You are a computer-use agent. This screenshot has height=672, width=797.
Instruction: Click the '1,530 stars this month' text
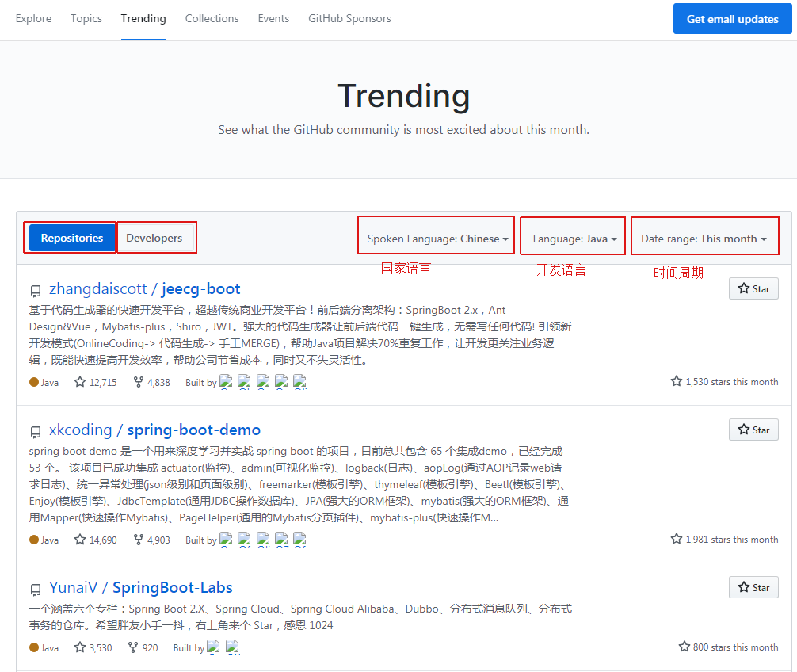pos(732,382)
